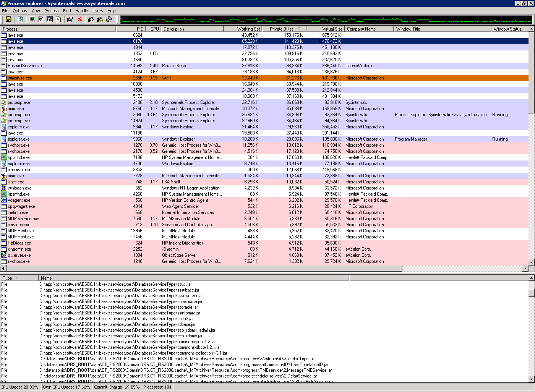Select the HpDiags.exe process name
This screenshot has height=392, width=535.
[x=19, y=243]
